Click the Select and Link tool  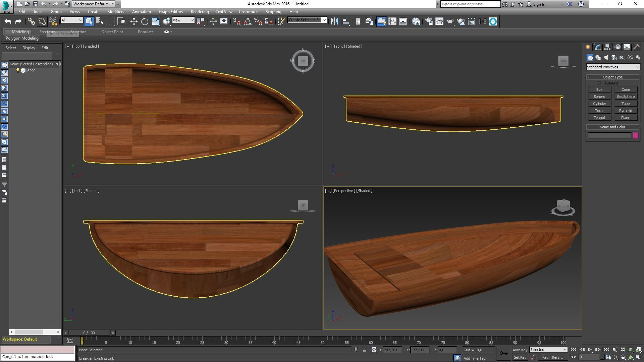coord(31,21)
